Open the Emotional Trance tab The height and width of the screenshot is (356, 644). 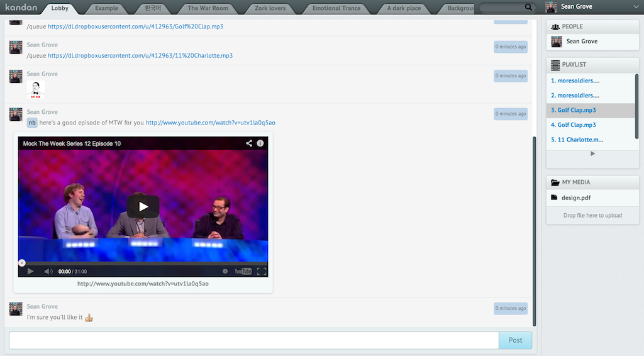click(x=336, y=8)
